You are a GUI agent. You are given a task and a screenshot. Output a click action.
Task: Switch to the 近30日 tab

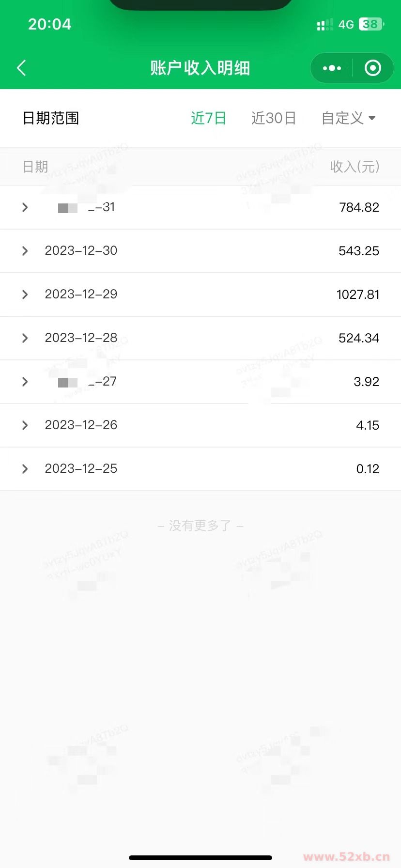point(274,118)
